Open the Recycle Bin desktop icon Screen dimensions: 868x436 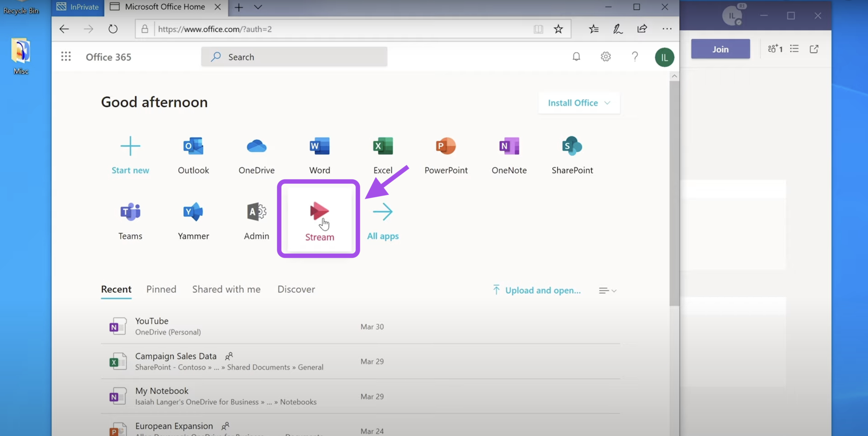(21, 8)
